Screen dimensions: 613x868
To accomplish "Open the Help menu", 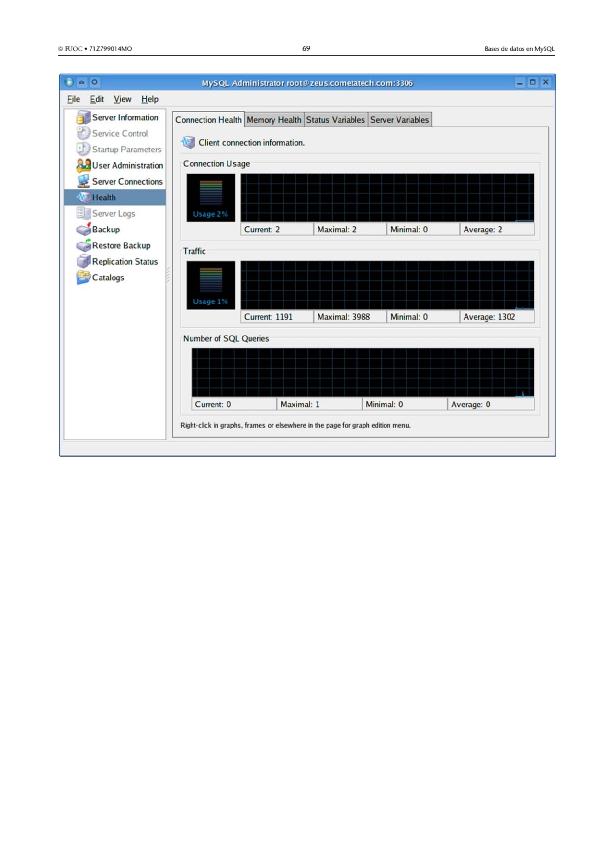I will [x=149, y=99].
